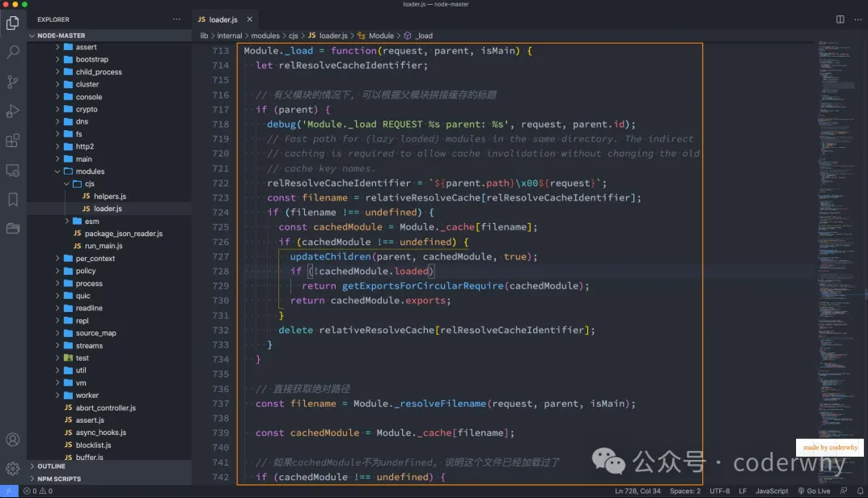Screen dimensions: 868x498
Task: Click the 'cjs' breadcrumb
Action: (294, 36)
